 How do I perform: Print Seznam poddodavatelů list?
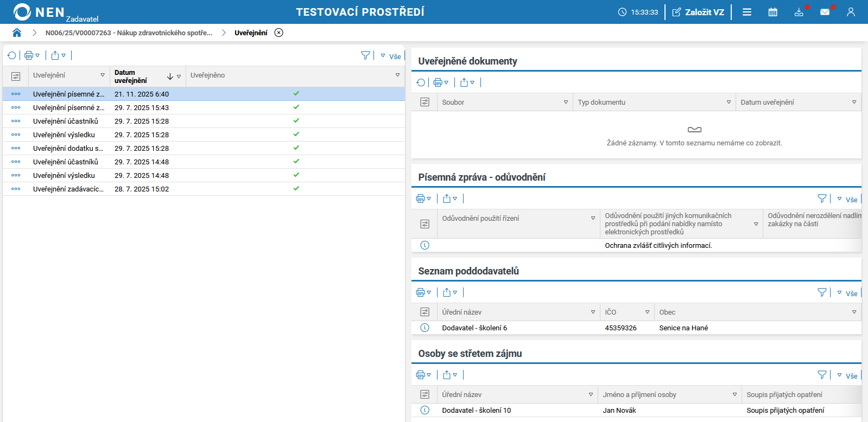click(x=423, y=292)
